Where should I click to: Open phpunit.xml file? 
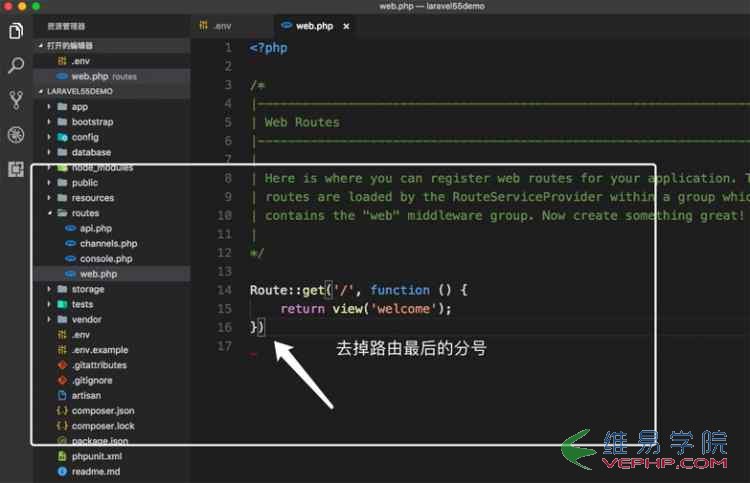pyautogui.click(x=111, y=457)
